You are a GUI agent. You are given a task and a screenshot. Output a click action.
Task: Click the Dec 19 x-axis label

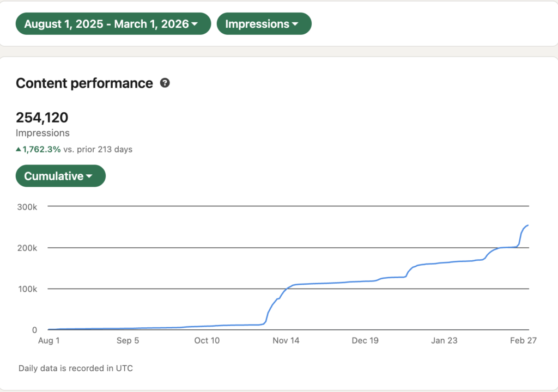tap(365, 341)
